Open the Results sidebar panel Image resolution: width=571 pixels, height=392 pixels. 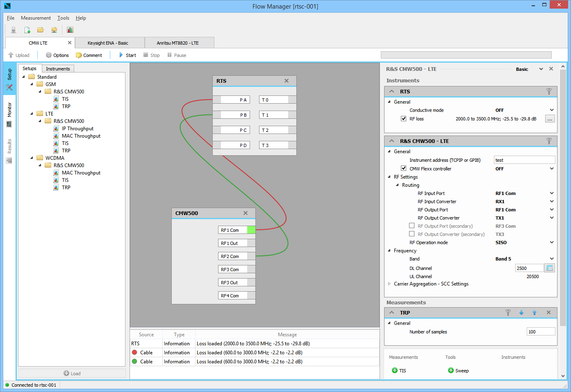9,151
